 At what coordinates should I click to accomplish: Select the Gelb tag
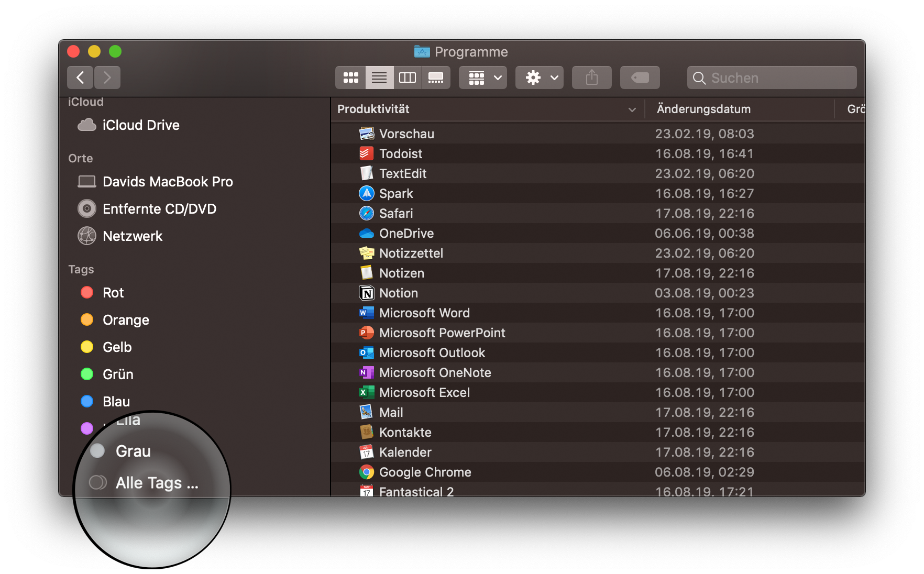coord(106,347)
